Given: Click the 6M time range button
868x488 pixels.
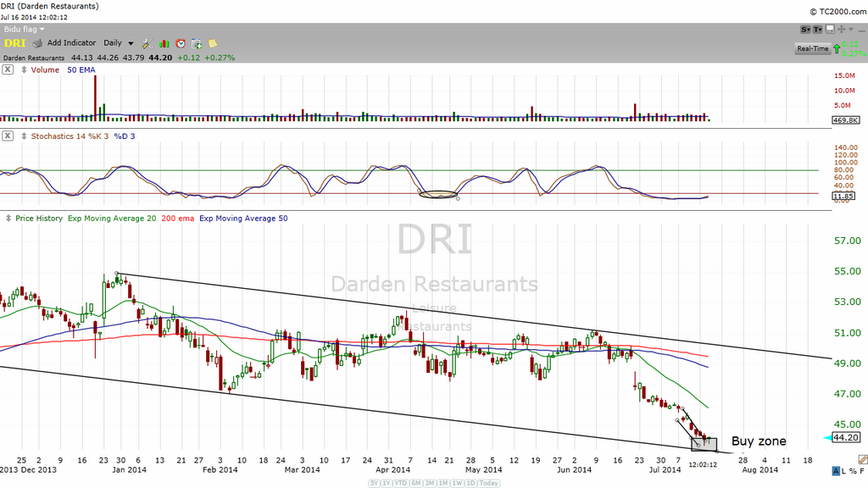Looking at the screenshot, I should point(416,483).
